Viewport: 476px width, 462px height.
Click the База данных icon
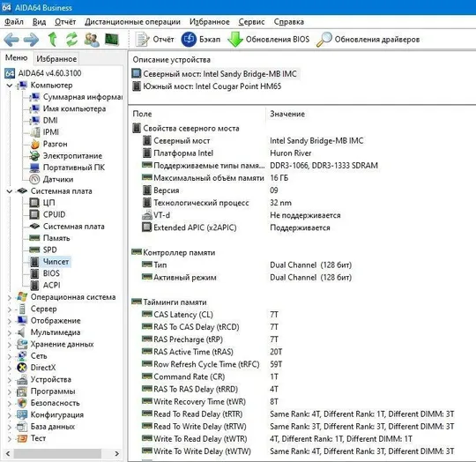[x=22, y=427]
